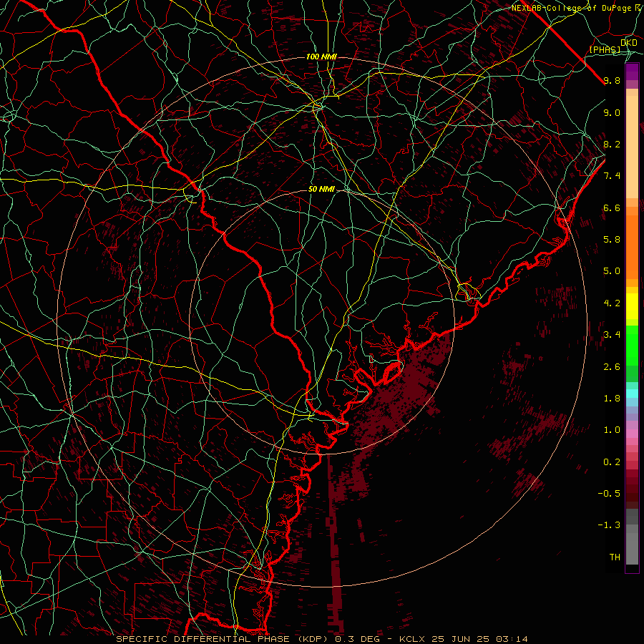The image size is (644, 644).
Task: Click the 4.2 scale value
Action: click(x=612, y=303)
